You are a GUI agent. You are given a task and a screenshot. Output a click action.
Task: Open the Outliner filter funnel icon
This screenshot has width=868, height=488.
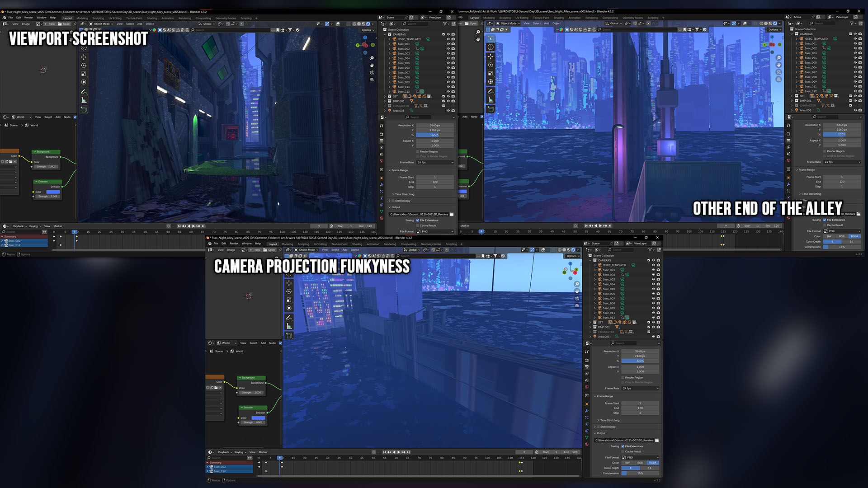point(445,23)
